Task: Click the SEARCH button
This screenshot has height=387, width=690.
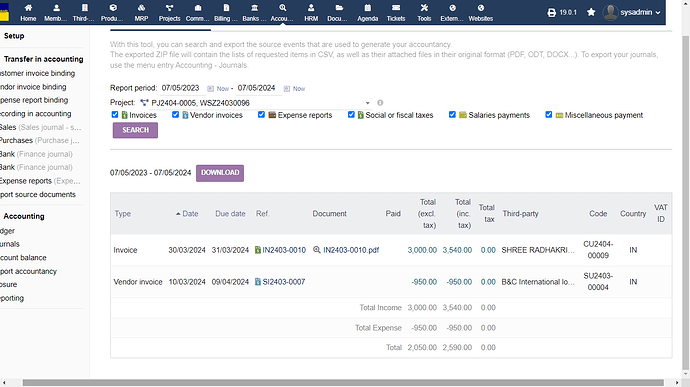Action: click(135, 130)
